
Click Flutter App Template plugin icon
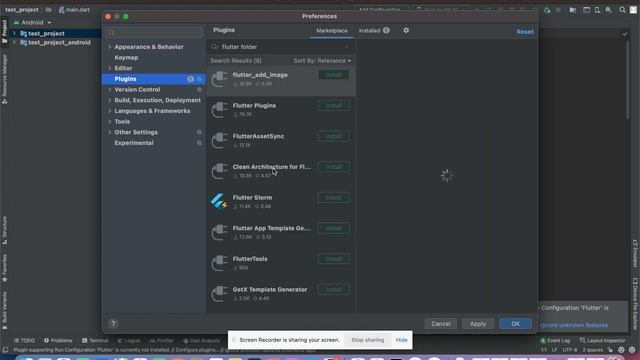[219, 232]
